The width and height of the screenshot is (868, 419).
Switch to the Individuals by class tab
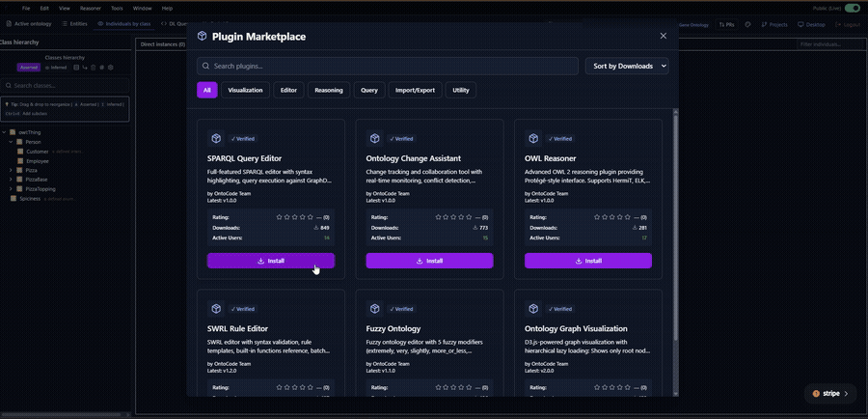click(124, 24)
